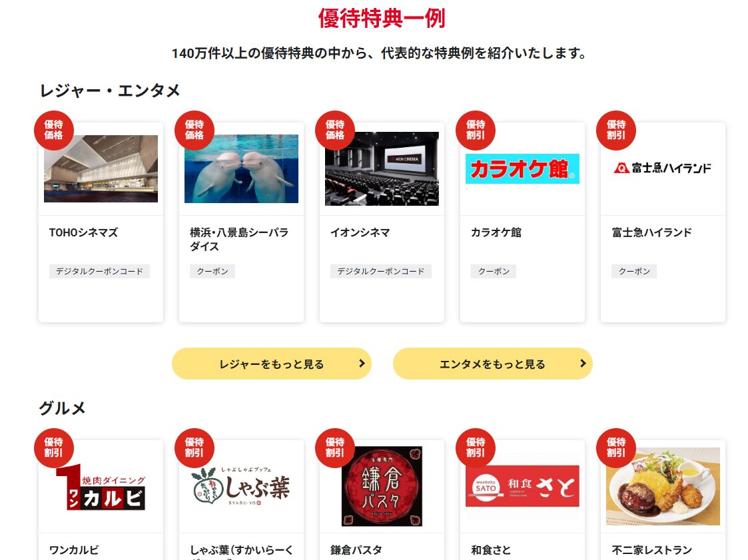Click the 和食さと logo

522,486
